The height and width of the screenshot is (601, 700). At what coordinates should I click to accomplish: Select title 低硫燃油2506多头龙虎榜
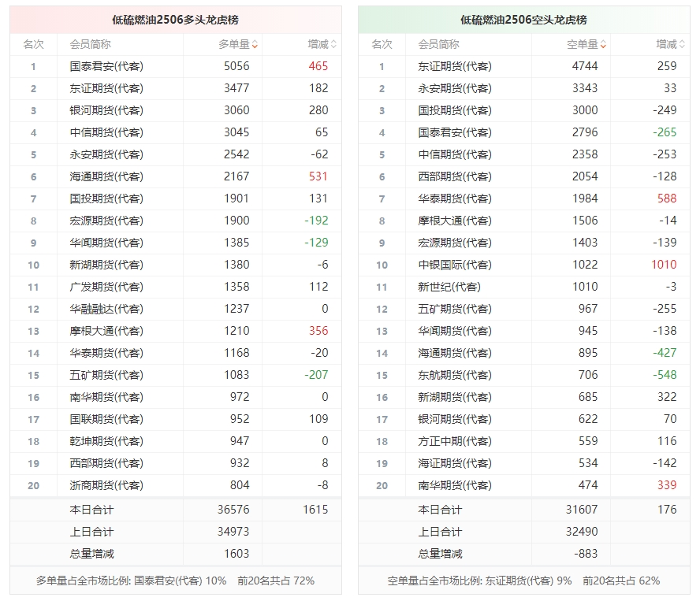pos(176,20)
